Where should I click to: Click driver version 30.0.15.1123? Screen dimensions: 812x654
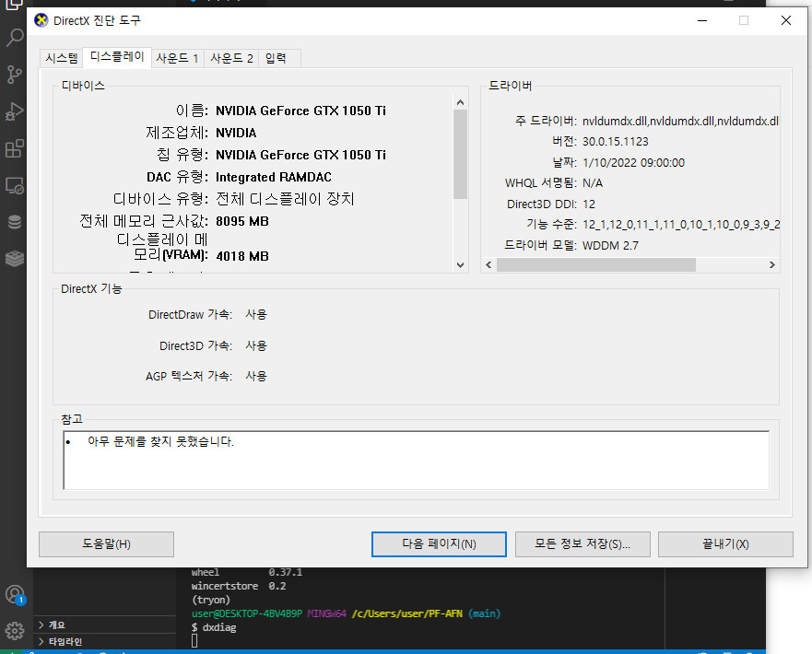[615, 142]
